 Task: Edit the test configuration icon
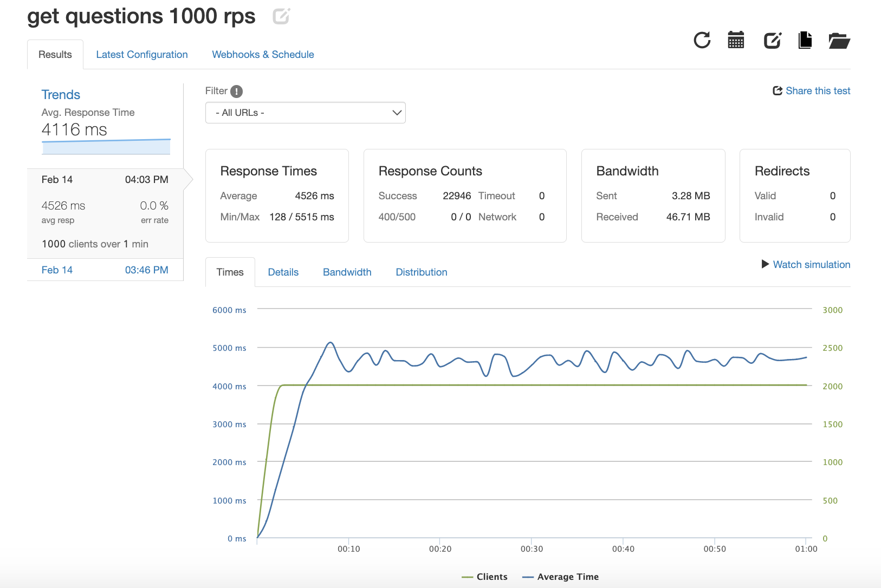(772, 40)
